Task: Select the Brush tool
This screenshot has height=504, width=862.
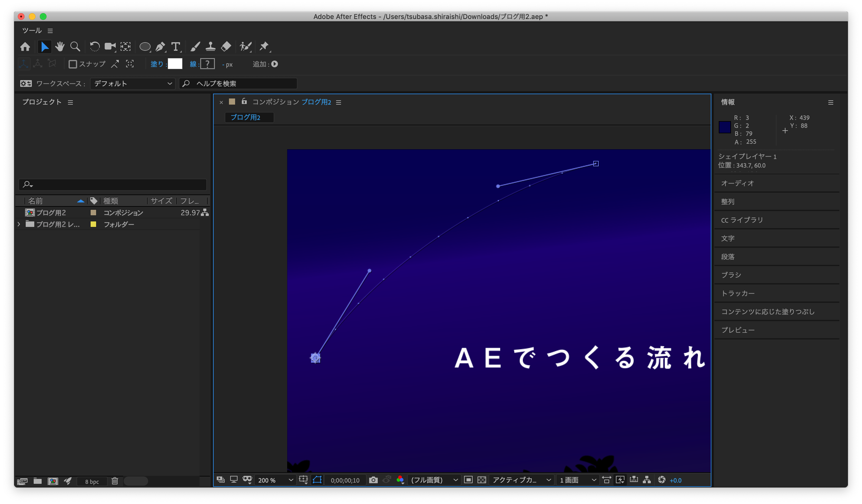Action: (195, 46)
